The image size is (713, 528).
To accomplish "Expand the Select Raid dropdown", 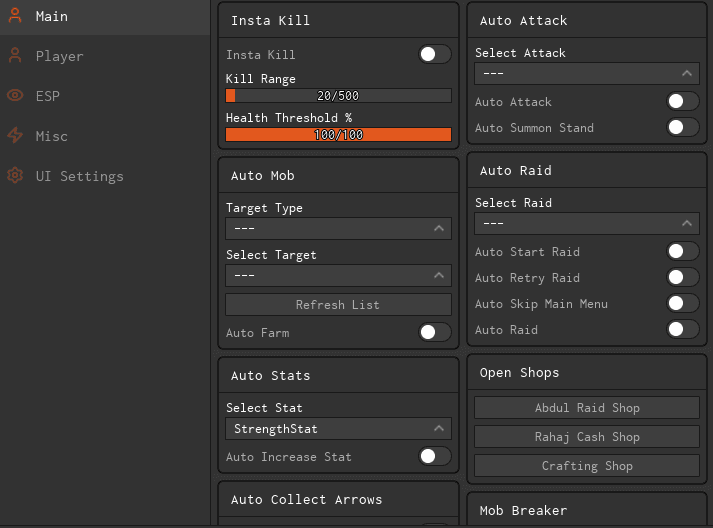I will 586,224.
